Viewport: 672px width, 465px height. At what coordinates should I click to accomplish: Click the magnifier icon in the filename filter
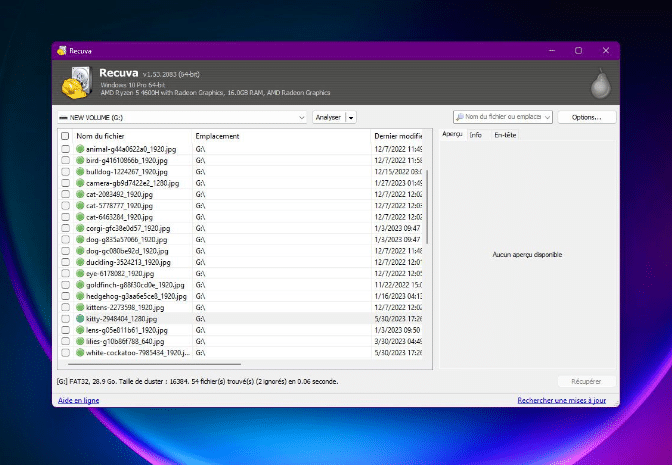(x=459, y=117)
